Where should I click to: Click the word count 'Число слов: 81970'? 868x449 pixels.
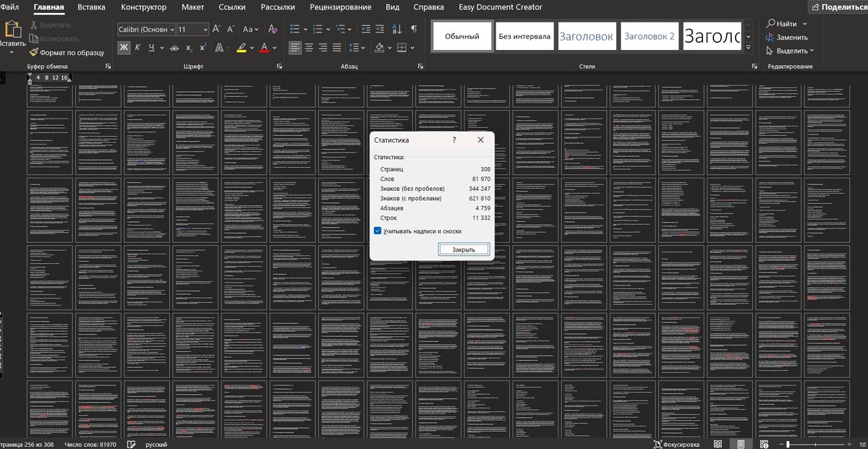[x=90, y=444]
